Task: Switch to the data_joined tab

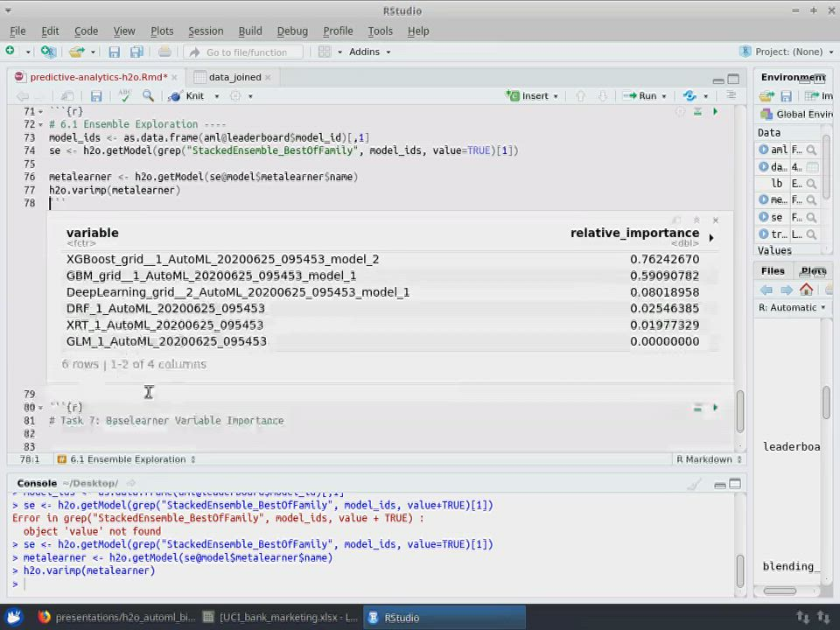Action: pos(234,77)
